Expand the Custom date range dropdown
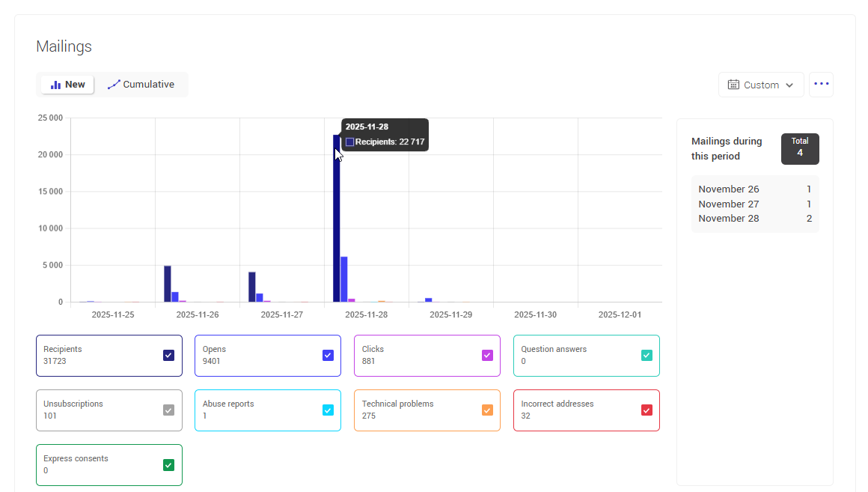 pos(761,85)
